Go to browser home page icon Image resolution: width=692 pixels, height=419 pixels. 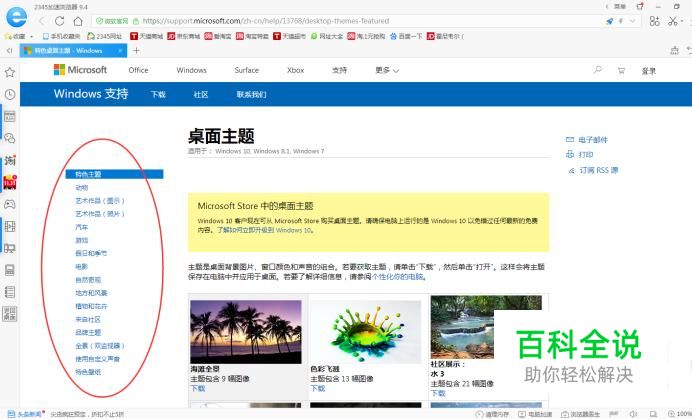coord(78,21)
